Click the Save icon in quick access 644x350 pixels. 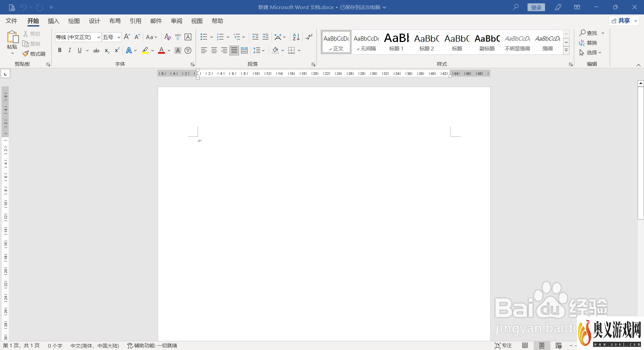coord(12,7)
